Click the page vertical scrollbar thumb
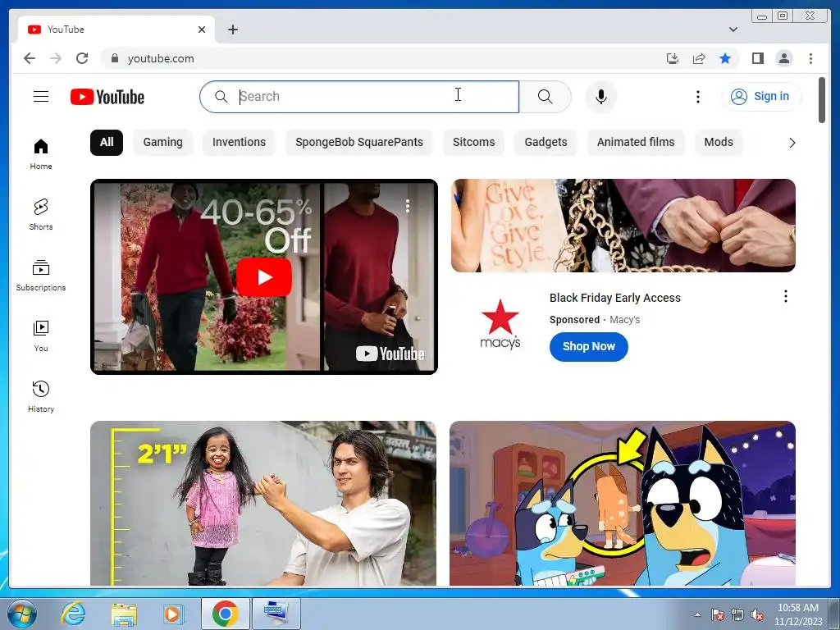 click(x=822, y=100)
